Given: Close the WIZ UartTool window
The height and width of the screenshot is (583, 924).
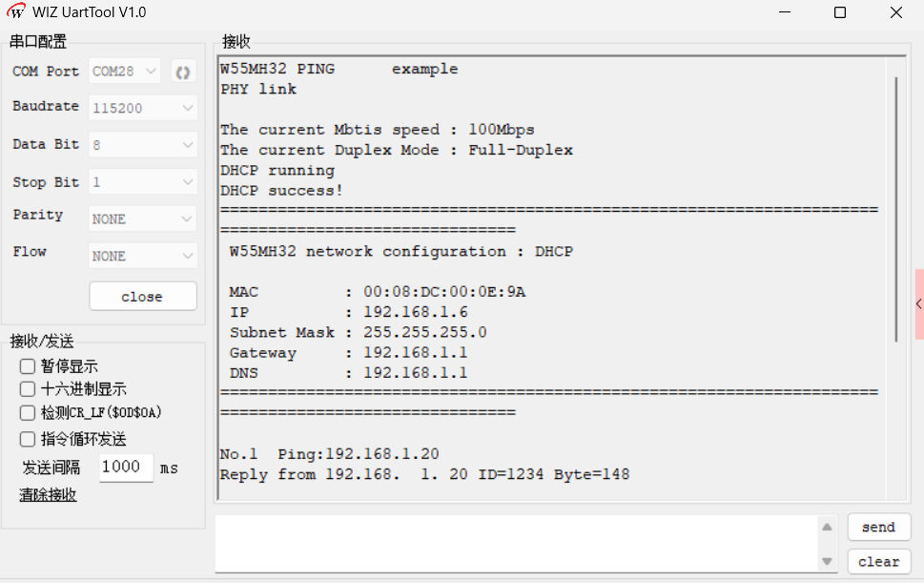Looking at the screenshot, I should tap(896, 12).
